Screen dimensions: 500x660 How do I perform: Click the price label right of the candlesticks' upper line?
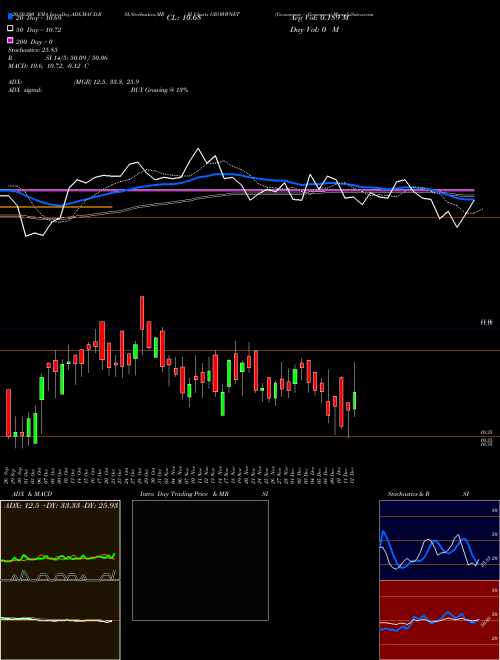tap(486, 322)
